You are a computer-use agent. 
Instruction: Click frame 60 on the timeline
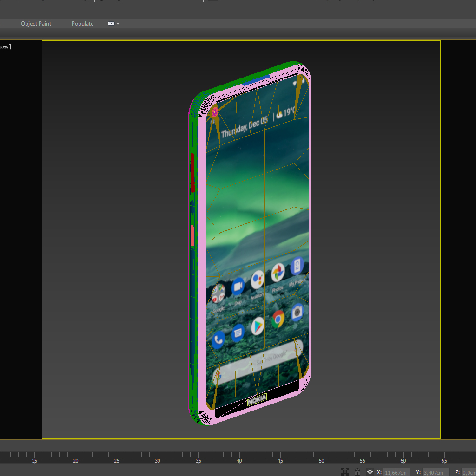pyautogui.click(x=403, y=460)
